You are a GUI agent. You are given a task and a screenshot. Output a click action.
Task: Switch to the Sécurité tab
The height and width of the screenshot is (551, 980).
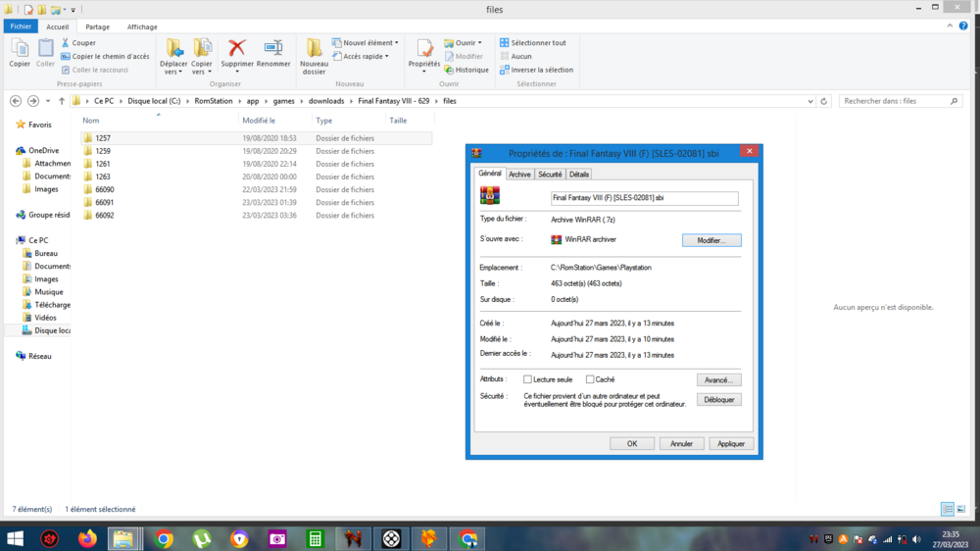point(550,175)
